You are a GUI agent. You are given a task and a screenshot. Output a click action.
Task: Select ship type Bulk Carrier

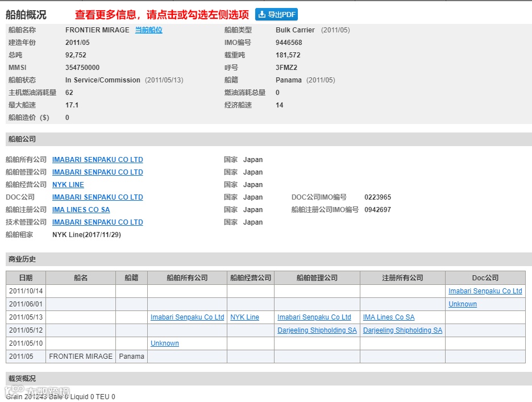pyautogui.click(x=295, y=30)
